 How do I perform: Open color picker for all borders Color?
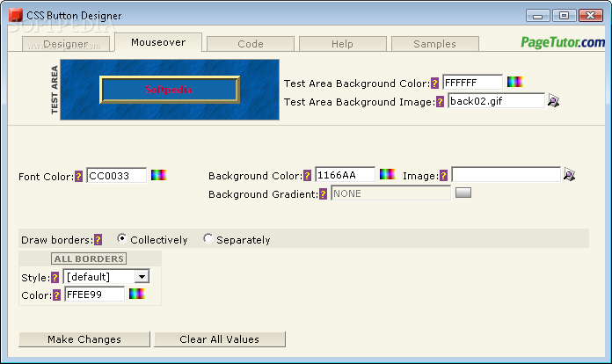pyautogui.click(x=137, y=294)
